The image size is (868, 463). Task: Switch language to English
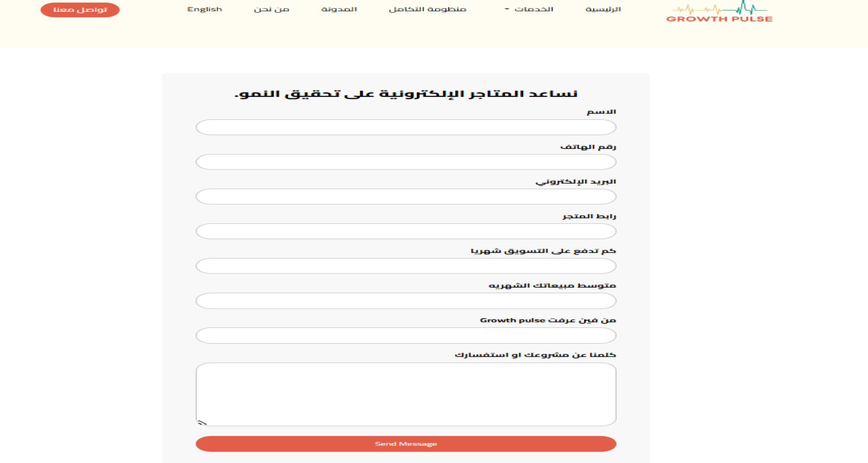pos(204,9)
